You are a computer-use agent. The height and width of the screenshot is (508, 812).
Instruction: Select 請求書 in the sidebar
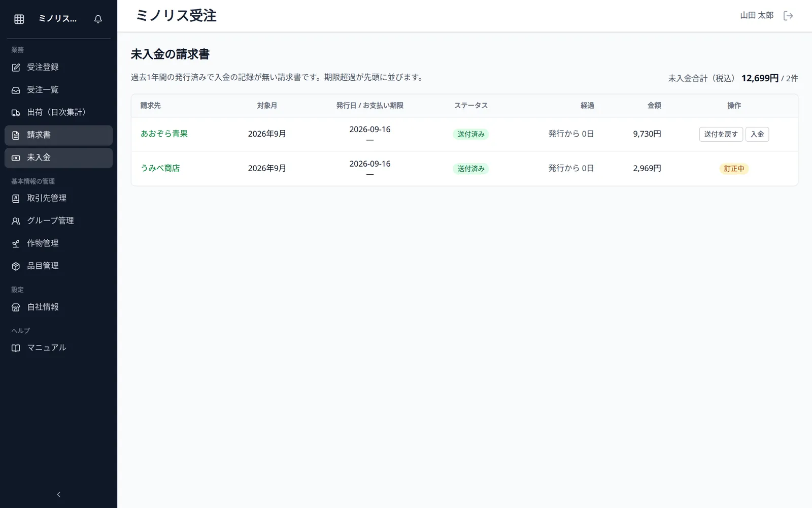click(59, 135)
